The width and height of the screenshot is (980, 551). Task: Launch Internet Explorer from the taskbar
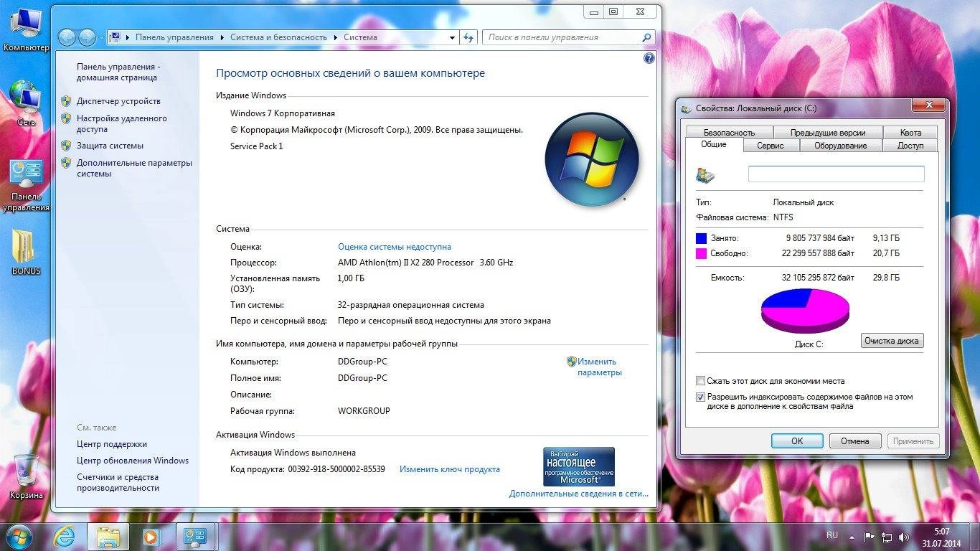pyautogui.click(x=65, y=537)
